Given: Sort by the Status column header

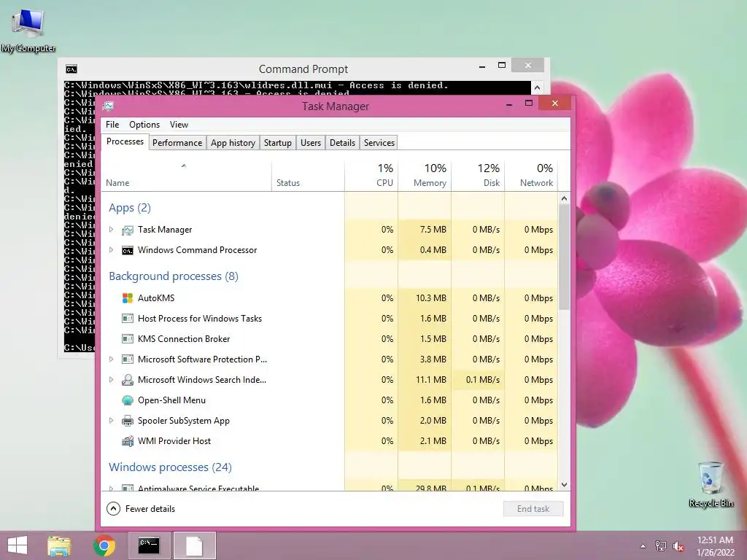Looking at the screenshot, I should tap(308, 176).
